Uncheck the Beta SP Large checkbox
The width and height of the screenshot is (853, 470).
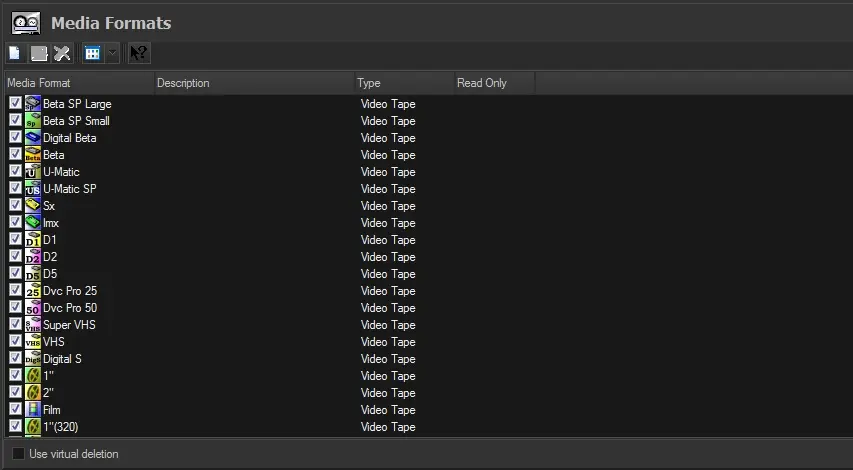pos(15,103)
